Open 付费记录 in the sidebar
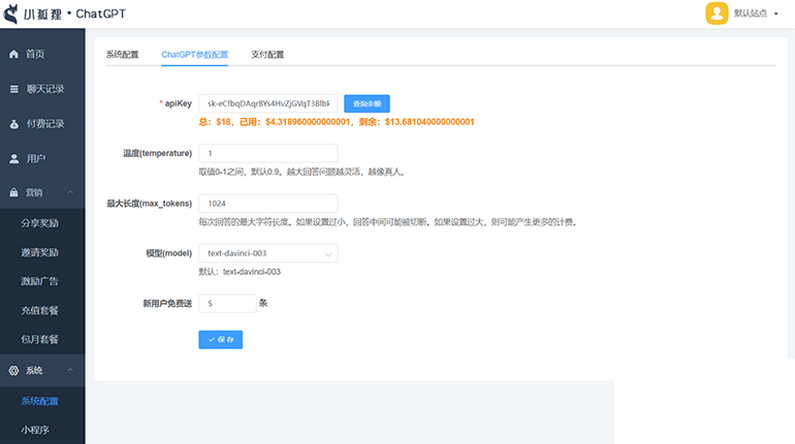The height and width of the screenshot is (444, 795). pyautogui.click(x=45, y=124)
